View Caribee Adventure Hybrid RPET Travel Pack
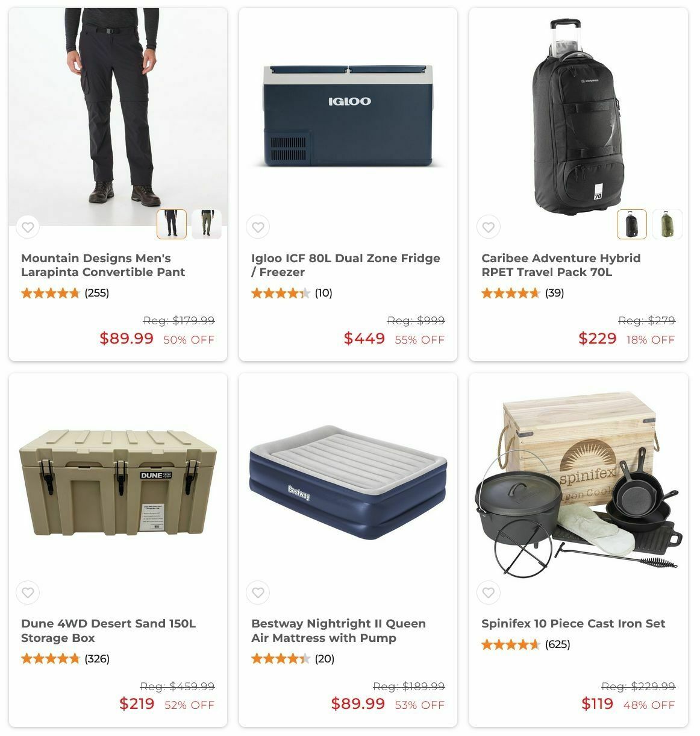Viewport: 700px width, 736px height. [x=561, y=265]
